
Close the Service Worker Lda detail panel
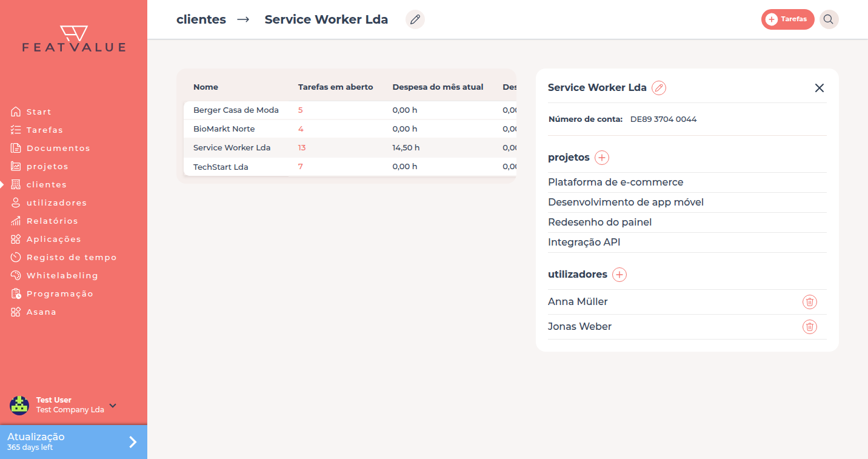point(820,88)
